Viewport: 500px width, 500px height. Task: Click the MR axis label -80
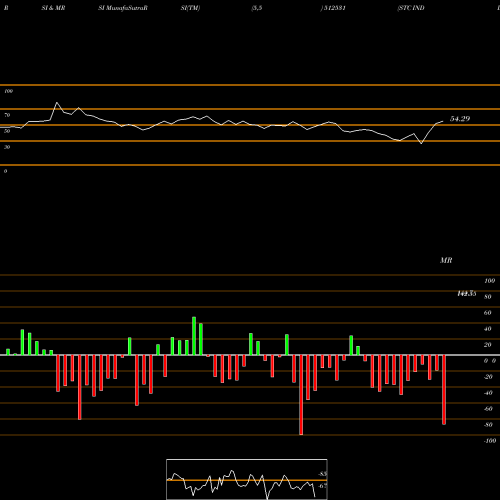click(488, 425)
